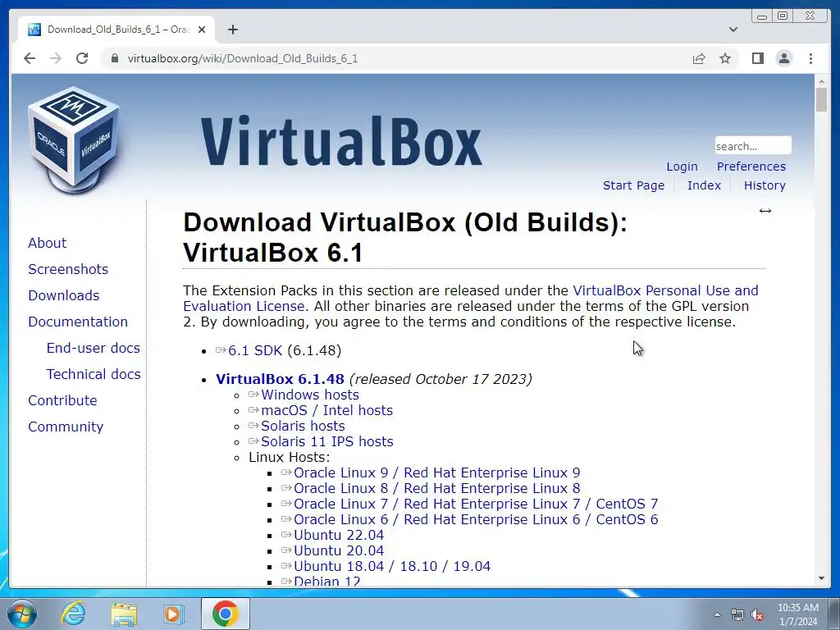Close the Download_Old_Builds_6_1 tab
Screen dimensions: 840x630
click(x=202, y=30)
